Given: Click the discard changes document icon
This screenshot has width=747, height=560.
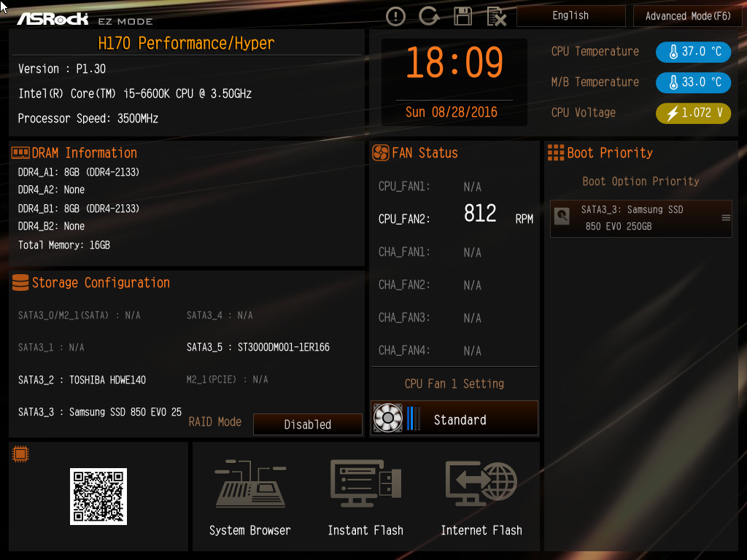Looking at the screenshot, I should 496,17.
